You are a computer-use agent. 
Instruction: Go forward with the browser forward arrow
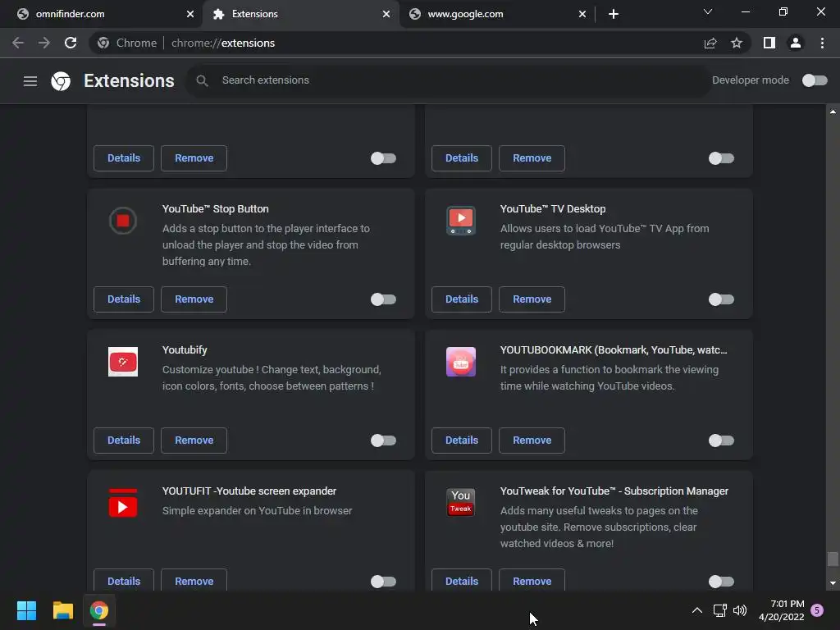point(44,43)
